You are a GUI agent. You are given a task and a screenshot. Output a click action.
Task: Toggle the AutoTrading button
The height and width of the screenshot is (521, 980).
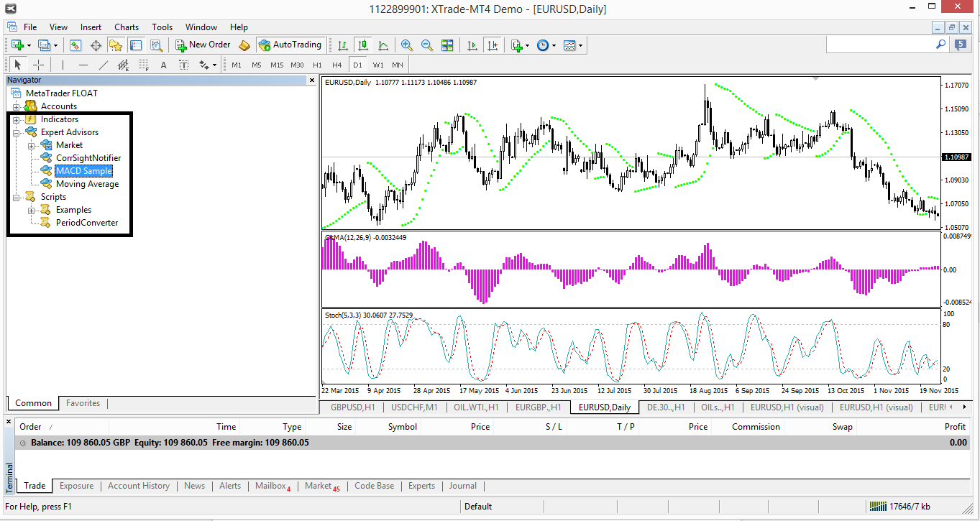(290, 45)
